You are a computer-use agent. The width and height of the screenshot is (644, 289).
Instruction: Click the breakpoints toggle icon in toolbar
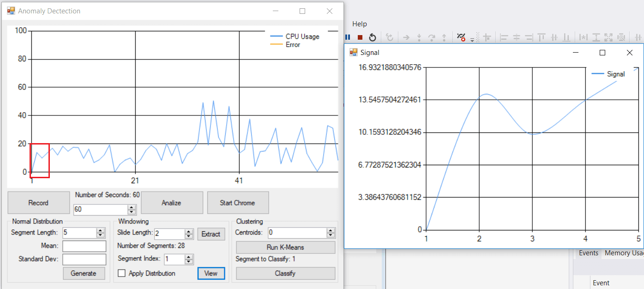click(x=461, y=37)
